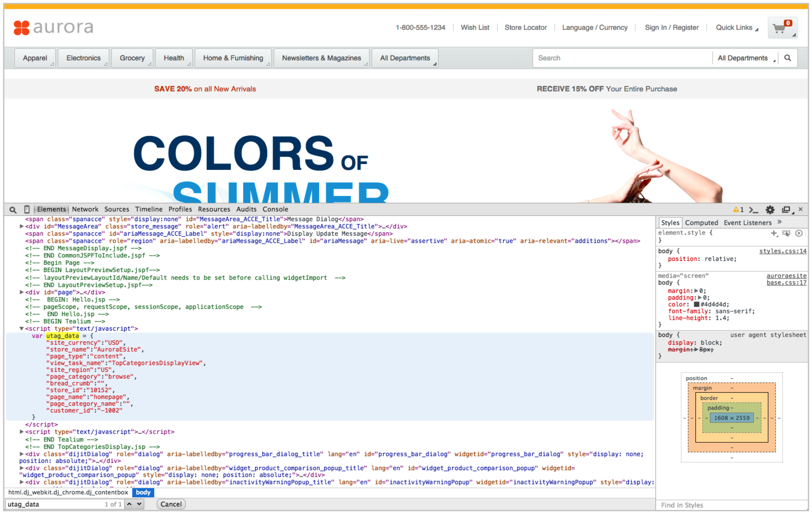The height and width of the screenshot is (514, 812).
Task: Add a new style rule plus icon
Action: (774, 233)
